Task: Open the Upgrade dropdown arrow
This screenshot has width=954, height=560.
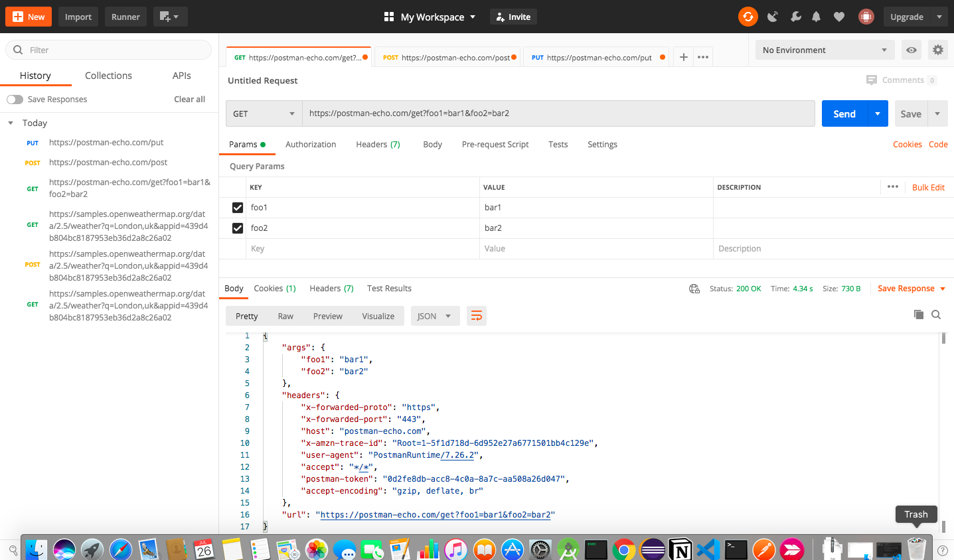Action: pyautogui.click(x=939, y=17)
